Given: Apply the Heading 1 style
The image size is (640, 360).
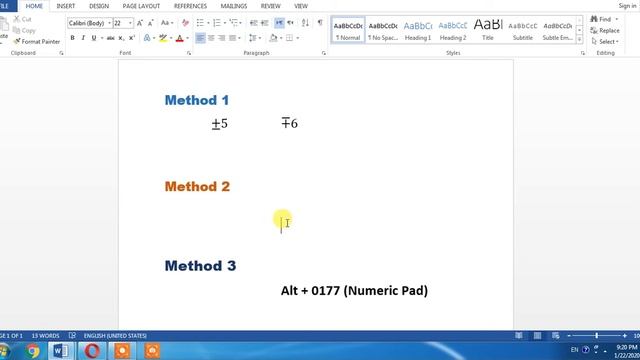Looking at the screenshot, I should [418, 30].
